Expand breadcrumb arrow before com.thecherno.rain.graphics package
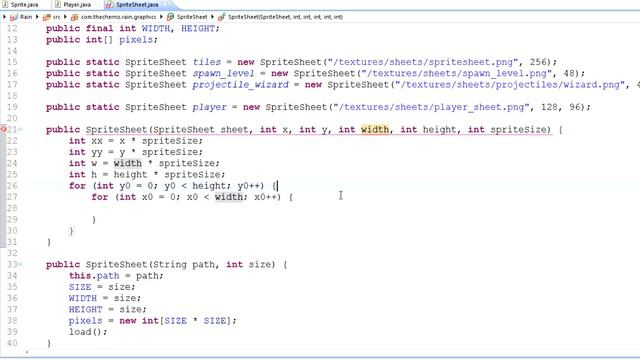Viewport: 640px width, 360px height. [x=65, y=17]
